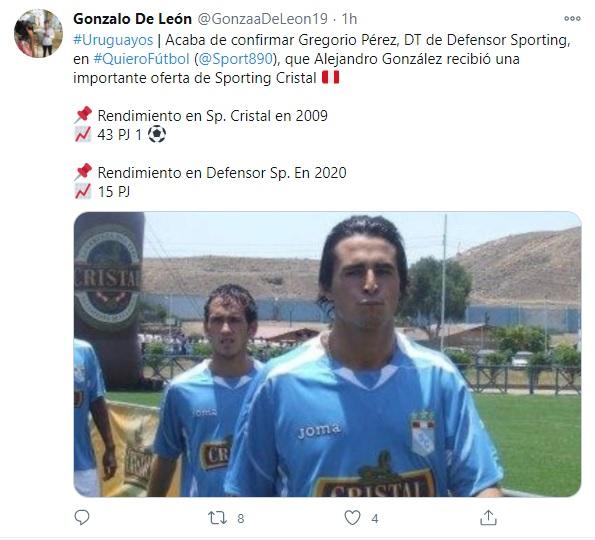Open Gonzalo De León's profile picture
The height and width of the screenshot is (540, 595).
pos(38,33)
